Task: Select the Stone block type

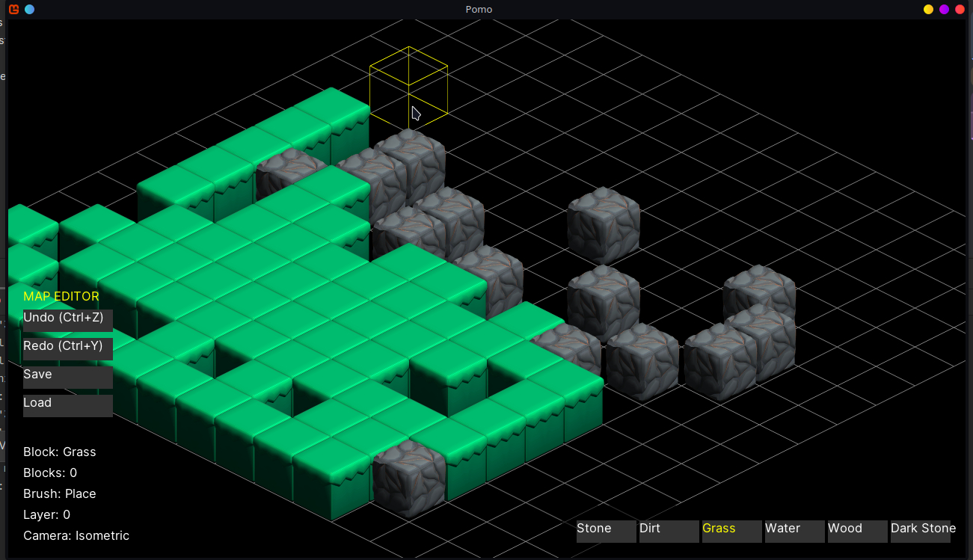Action: 606,531
